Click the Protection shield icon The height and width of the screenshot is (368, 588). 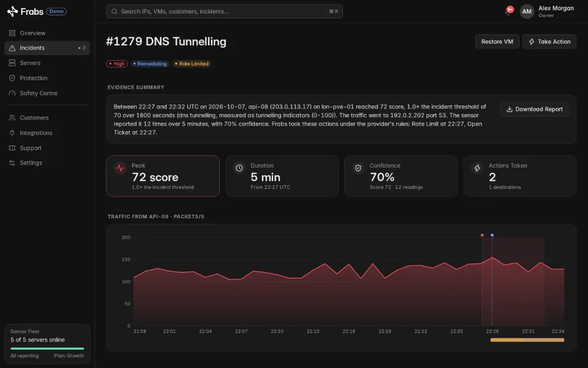click(x=12, y=78)
